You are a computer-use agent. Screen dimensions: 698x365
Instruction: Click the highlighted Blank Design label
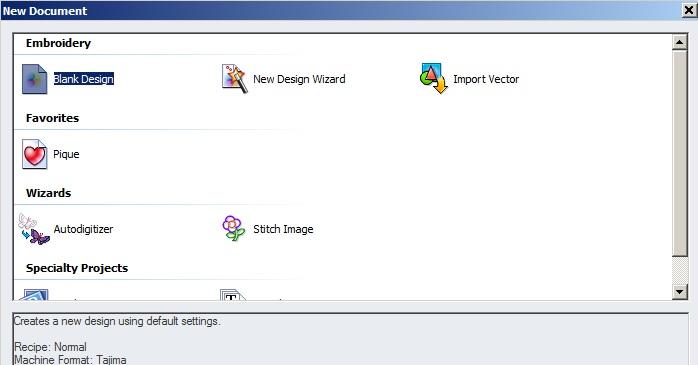click(84, 79)
